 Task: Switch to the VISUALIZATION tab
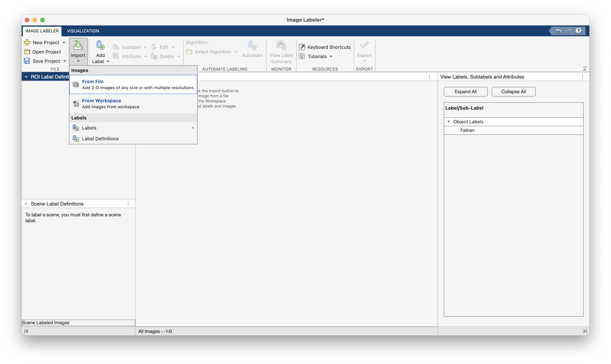click(x=83, y=31)
